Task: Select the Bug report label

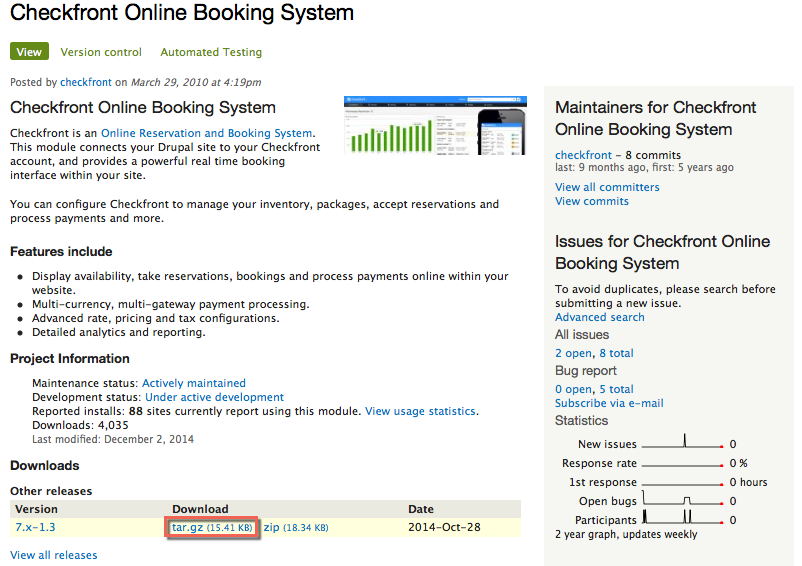Action: (x=586, y=371)
